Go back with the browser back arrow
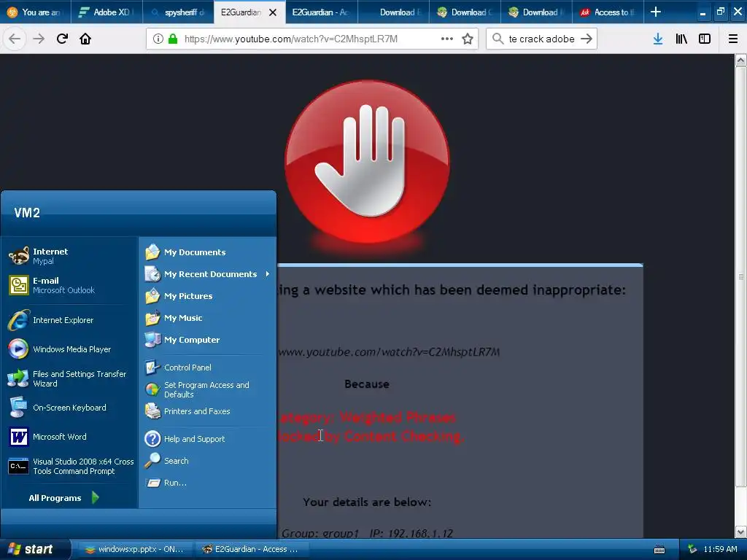The width and height of the screenshot is (747, 560). (15, 39)
